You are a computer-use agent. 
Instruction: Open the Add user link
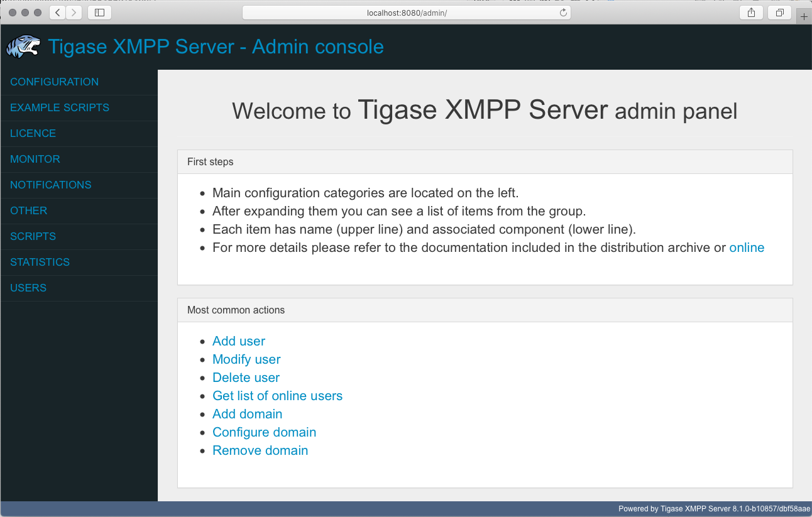click(239, 341)
